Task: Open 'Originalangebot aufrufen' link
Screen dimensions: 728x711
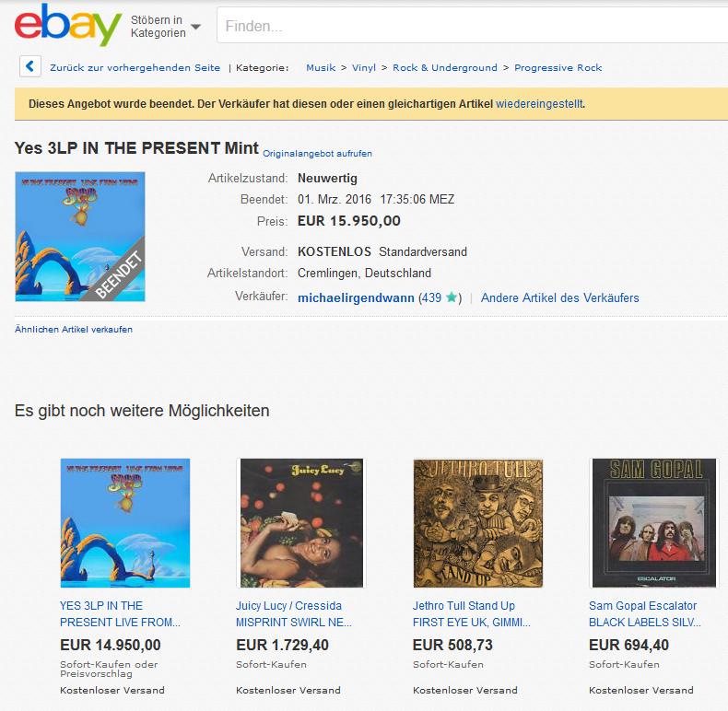Action: pos(318,153)
